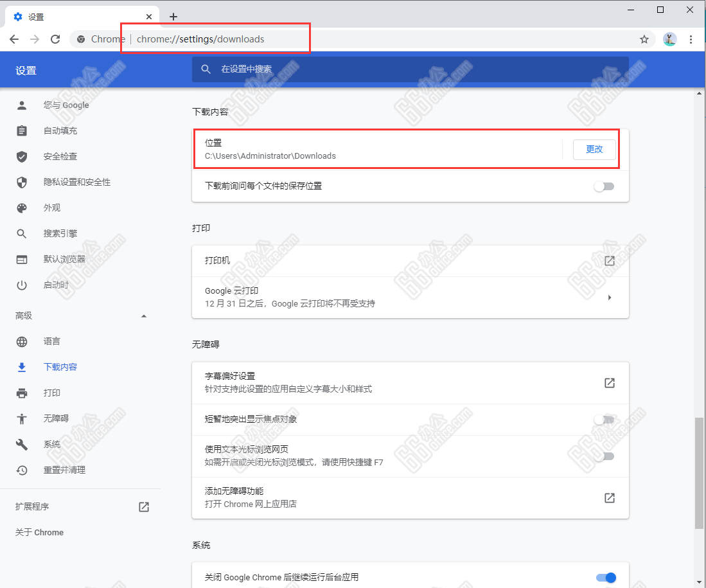Bookmark this page with the star icon
The height and width of the screenshot is (588, 706).
[x=644, y=39]
